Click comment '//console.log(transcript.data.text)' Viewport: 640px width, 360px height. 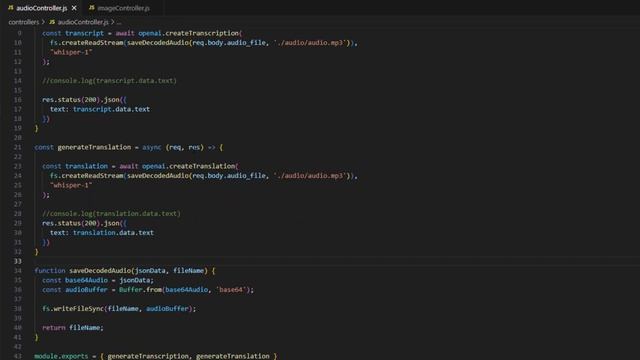[x=109, y=81]
